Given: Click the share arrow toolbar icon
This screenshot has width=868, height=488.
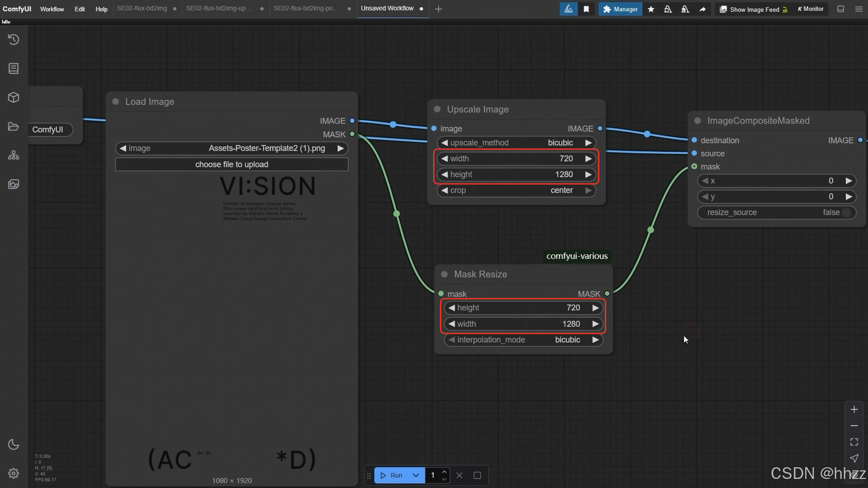Looking at the screenshot, I should tap(703, 9).
